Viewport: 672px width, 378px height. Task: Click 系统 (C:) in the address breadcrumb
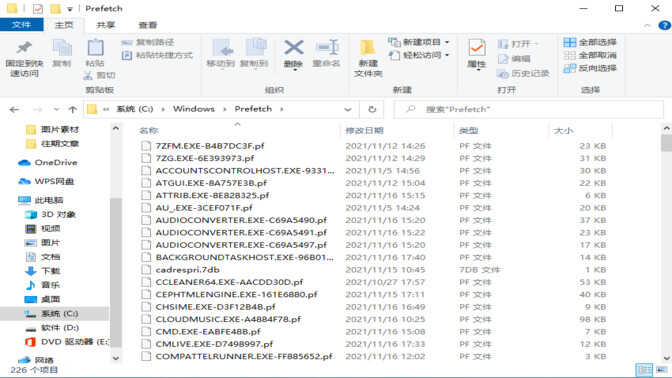coord(135,109)
